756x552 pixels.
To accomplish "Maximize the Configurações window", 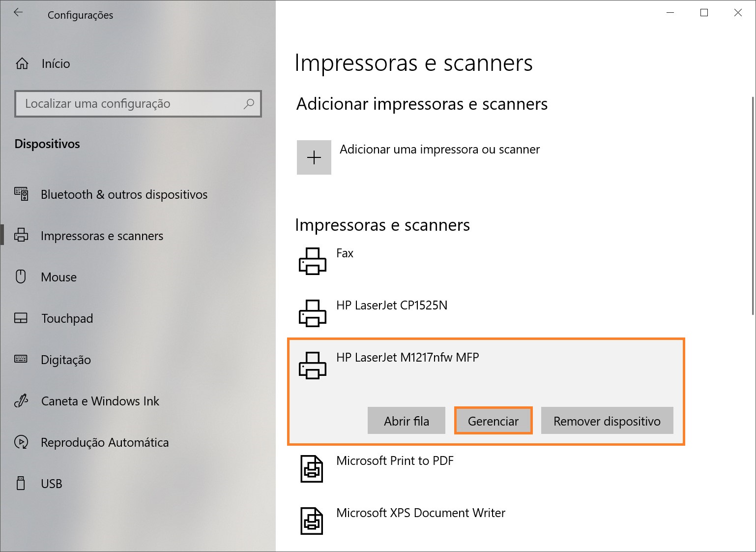I will [x=704, y=13].
